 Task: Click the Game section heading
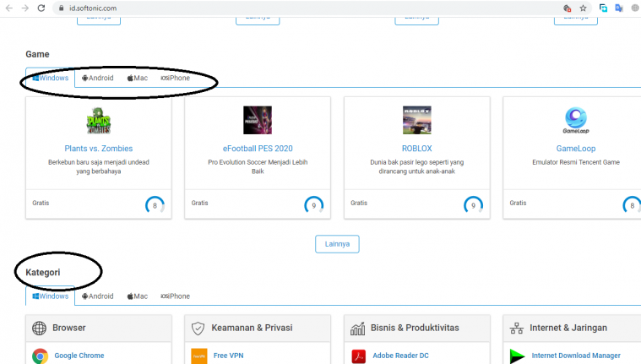click(37, 54)
